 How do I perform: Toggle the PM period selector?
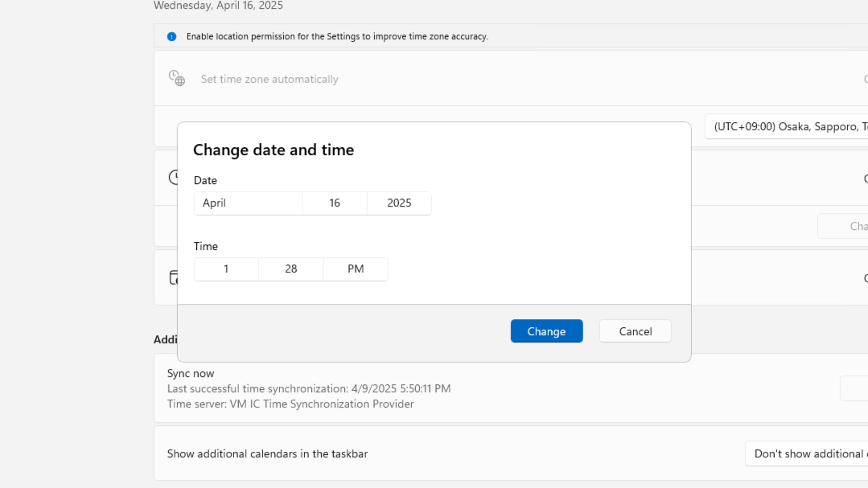pyautogui.click(x=356, y=269)
